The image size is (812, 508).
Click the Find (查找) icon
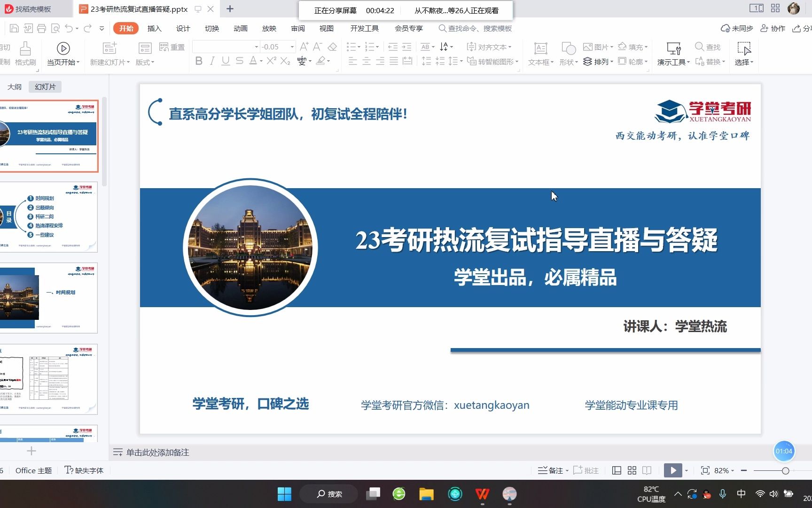707,47
